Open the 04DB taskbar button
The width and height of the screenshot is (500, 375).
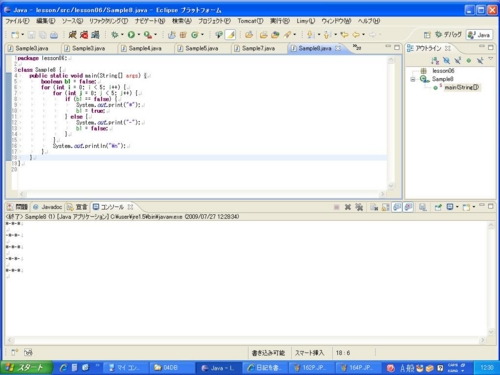171,368
